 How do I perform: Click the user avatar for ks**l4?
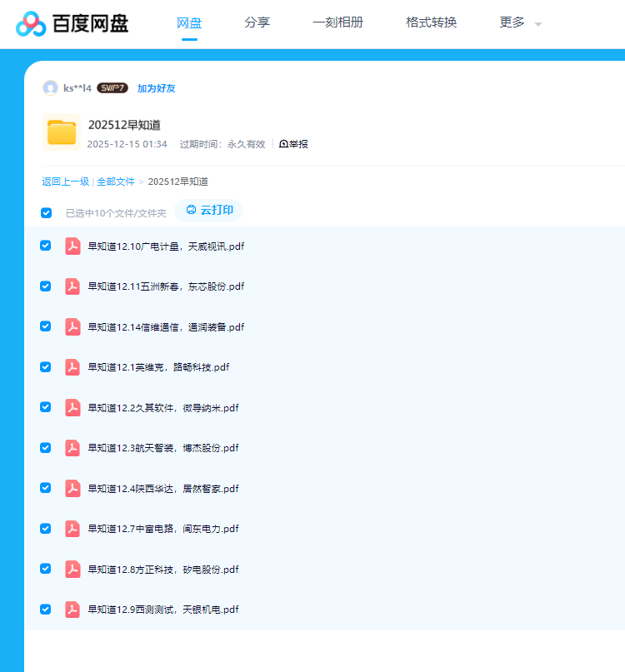click(x=50, y=88)
